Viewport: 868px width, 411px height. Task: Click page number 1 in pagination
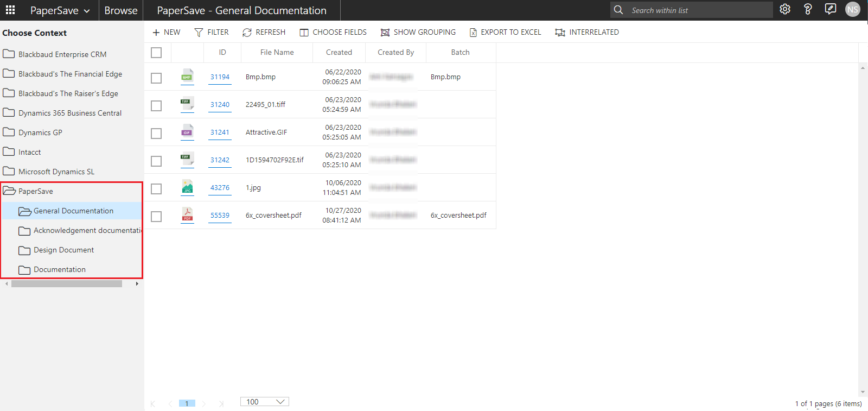tap(187, 403)
